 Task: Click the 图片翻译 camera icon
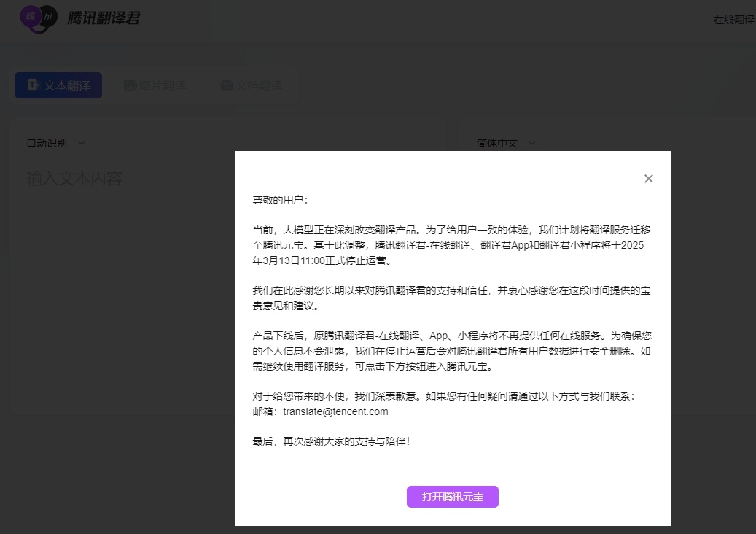[130, 85]
